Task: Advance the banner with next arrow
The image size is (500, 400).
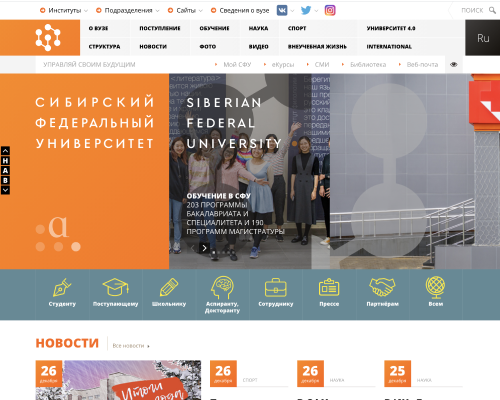Action: (x=204, y=248)
